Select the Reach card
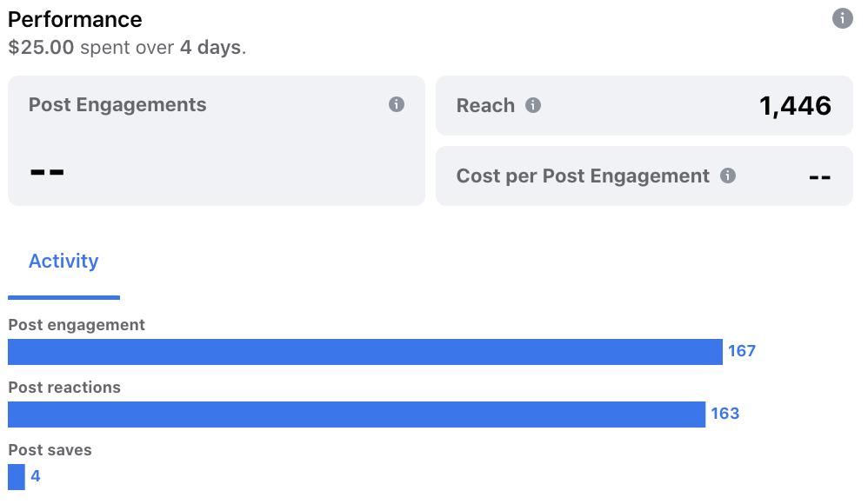The width and height of the screenshot is (868, 504). [644, 106]
